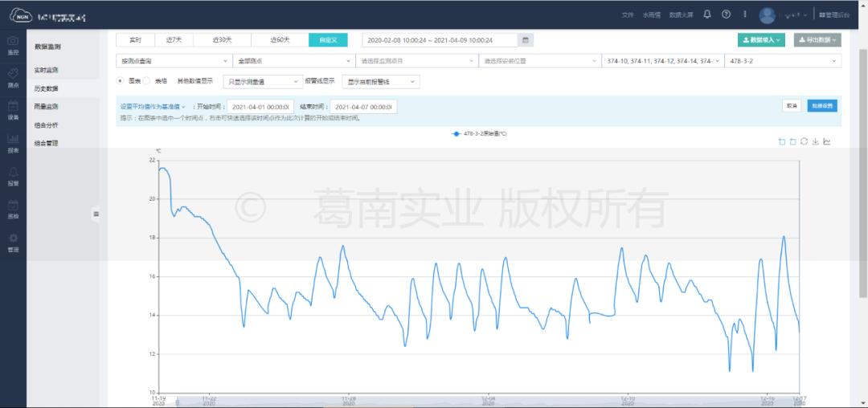This screenshot has width=868, height=408.
Task: Collapse the side menu with the hamburger handle
Action: click(x=96, y=214)
